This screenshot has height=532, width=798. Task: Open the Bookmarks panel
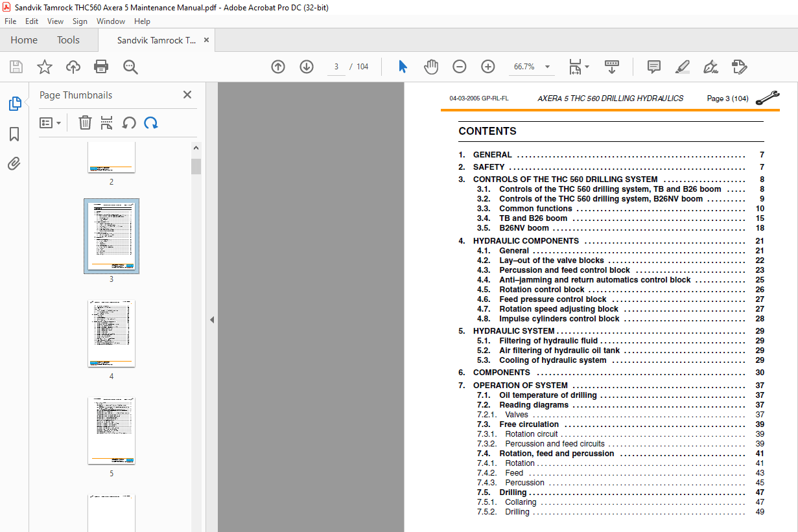coord(14,133)
